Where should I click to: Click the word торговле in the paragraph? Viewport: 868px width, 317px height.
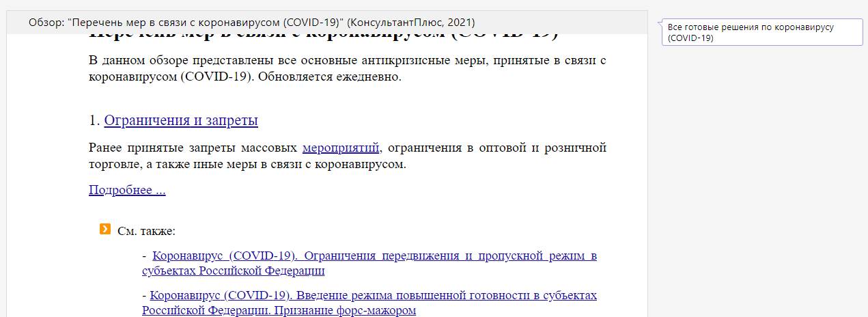(x=113, y=164)
